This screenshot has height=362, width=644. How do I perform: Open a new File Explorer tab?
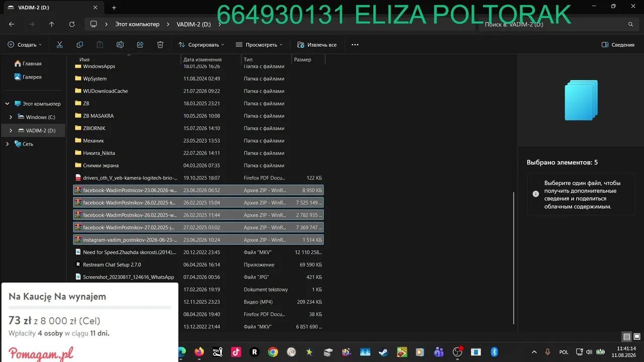(114, 8)
